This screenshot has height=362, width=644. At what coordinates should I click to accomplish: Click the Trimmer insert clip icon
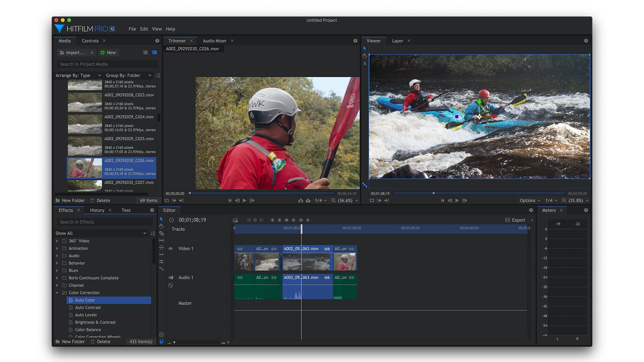[x=301, y=200]
